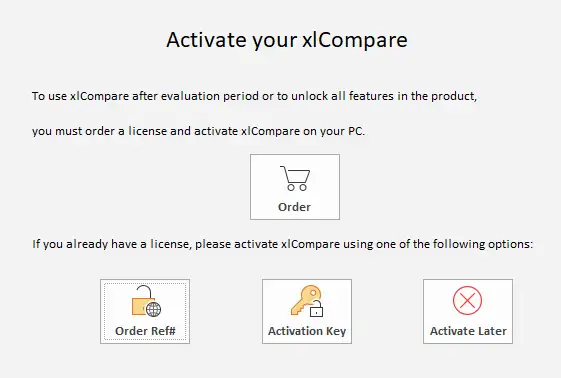This screenshot has height=378, width=561.
Task: Click the "Order" text label
Action: coord(294,207)
